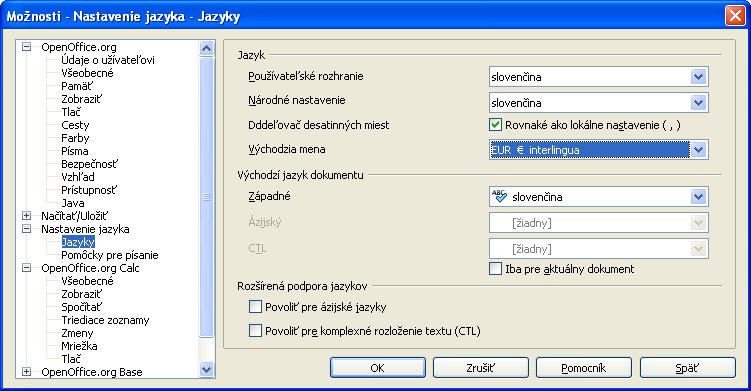Select Všeobecné under OpenOffice.org Calc

(x=87, y=281)
